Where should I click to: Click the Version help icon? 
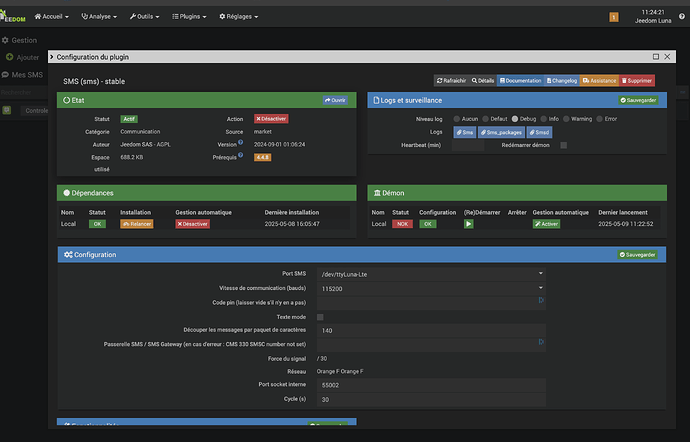point(241,142)
